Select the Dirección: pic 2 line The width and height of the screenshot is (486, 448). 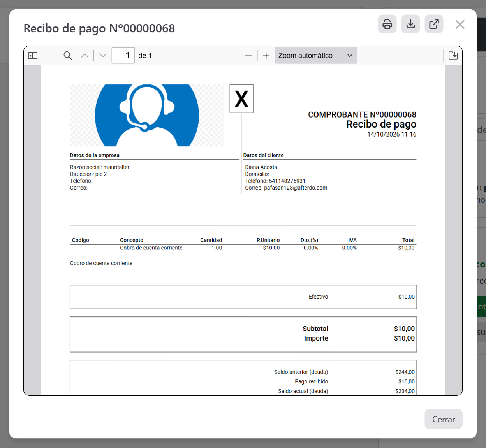pos(88,174)
